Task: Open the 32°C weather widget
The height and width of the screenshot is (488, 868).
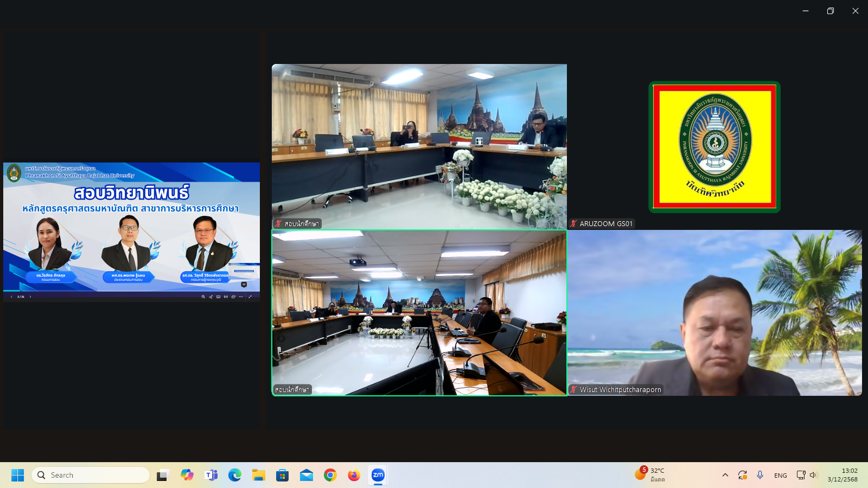Action: click(650, 474)
